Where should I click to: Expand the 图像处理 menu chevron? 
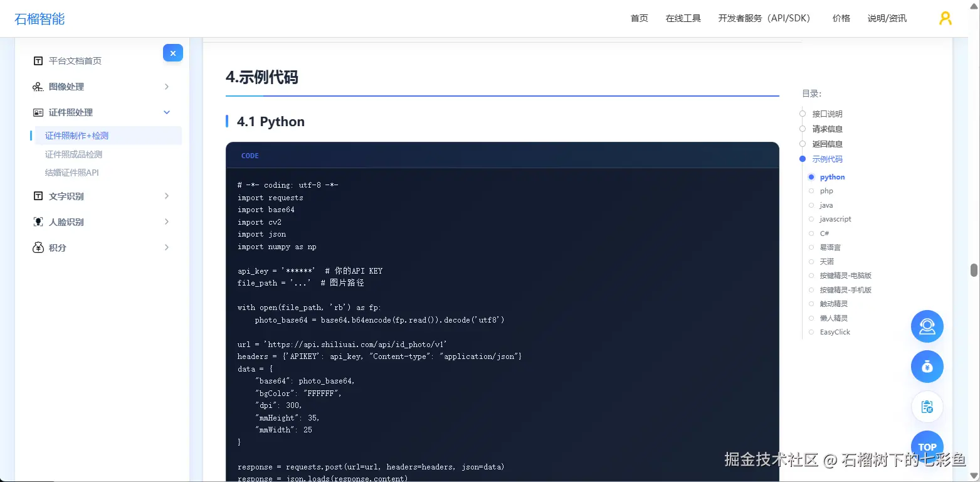click(167, 87)
